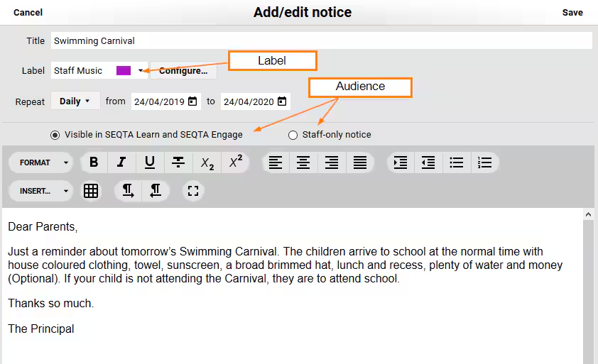Align text left
598x364 pixels.
(276, 162)
